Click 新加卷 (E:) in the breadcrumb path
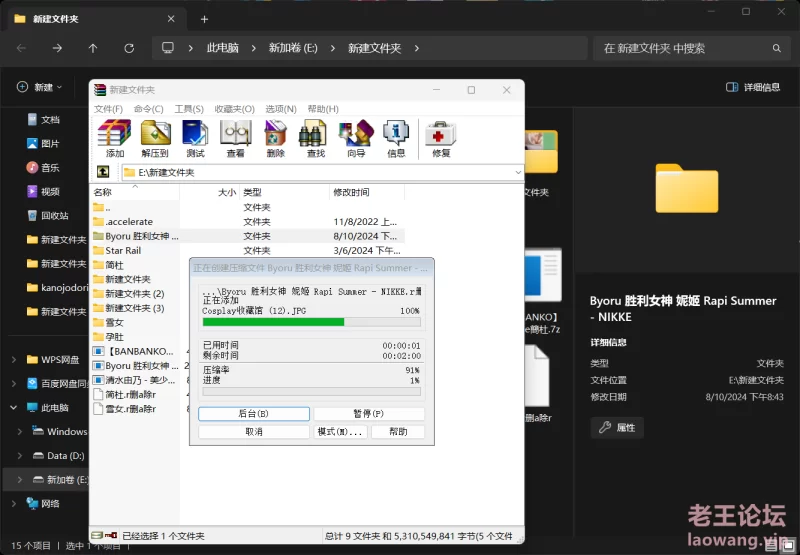The height and width of the screenshot is (555, 800). coord(293,48)
